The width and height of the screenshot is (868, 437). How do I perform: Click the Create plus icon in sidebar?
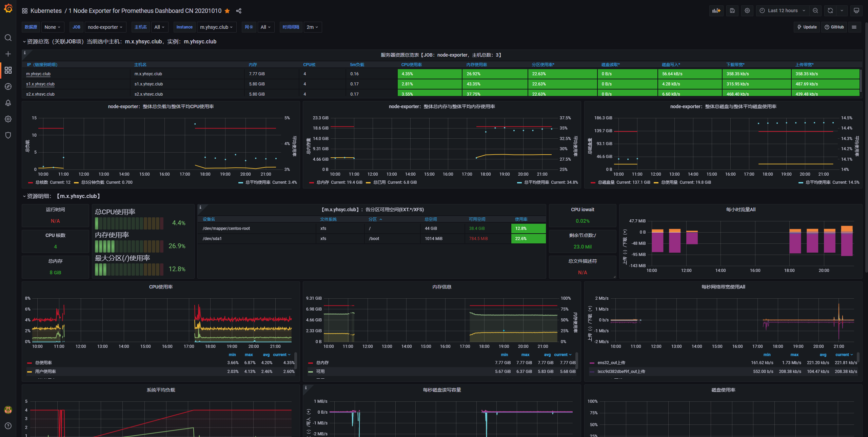click(x=8, y=54)
